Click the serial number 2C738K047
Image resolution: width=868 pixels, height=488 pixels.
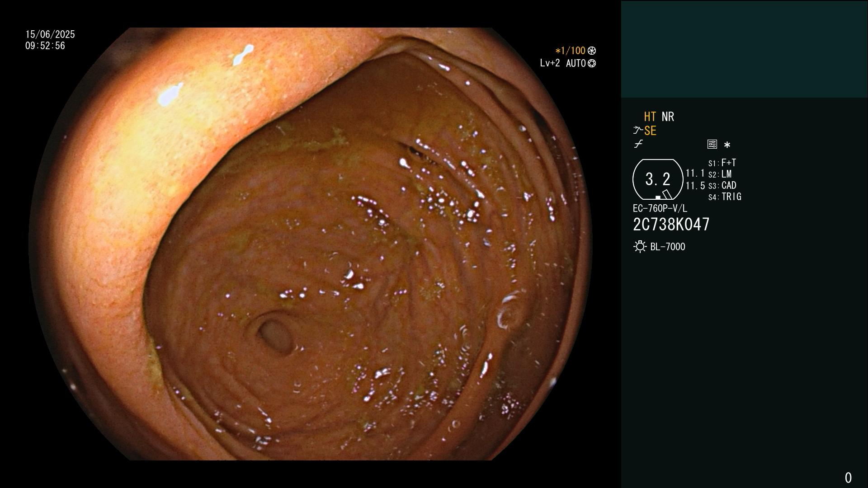coord(671,224)
